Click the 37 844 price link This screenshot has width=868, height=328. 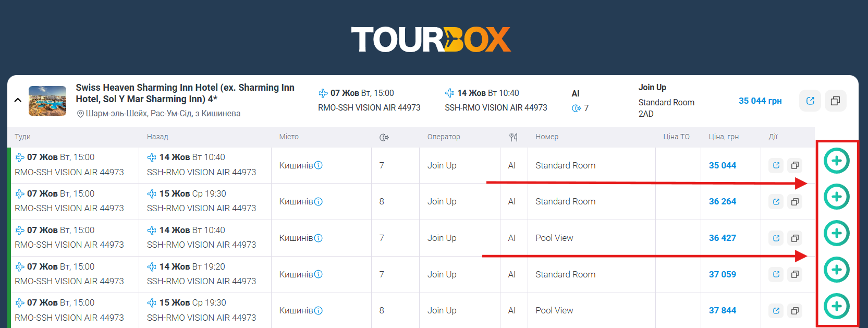(722, 310)
